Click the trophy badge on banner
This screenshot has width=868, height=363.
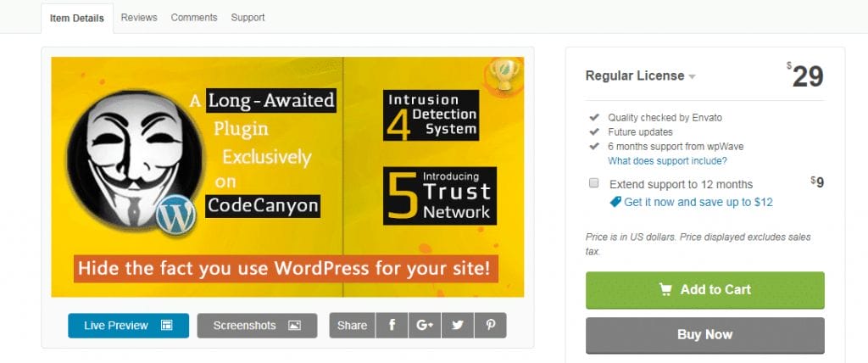503,75
